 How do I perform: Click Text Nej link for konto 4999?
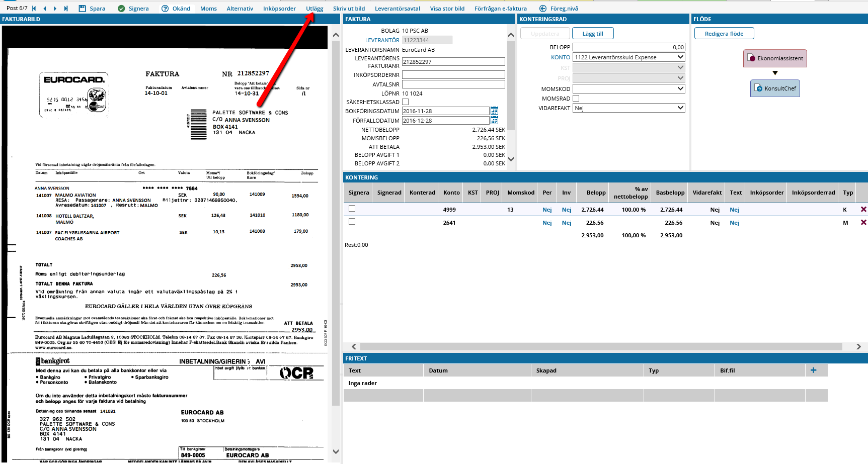click(735, 210)
